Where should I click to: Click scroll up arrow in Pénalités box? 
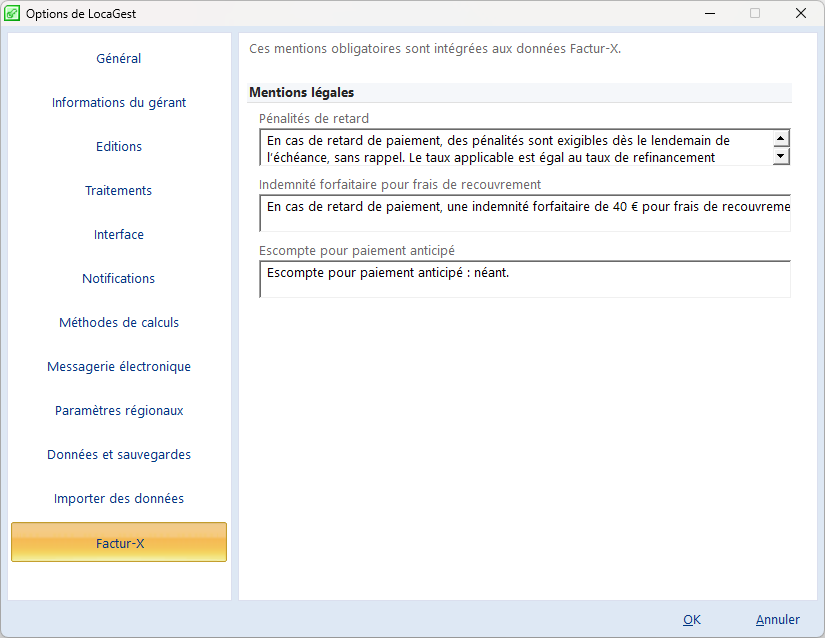click(781, 139)
